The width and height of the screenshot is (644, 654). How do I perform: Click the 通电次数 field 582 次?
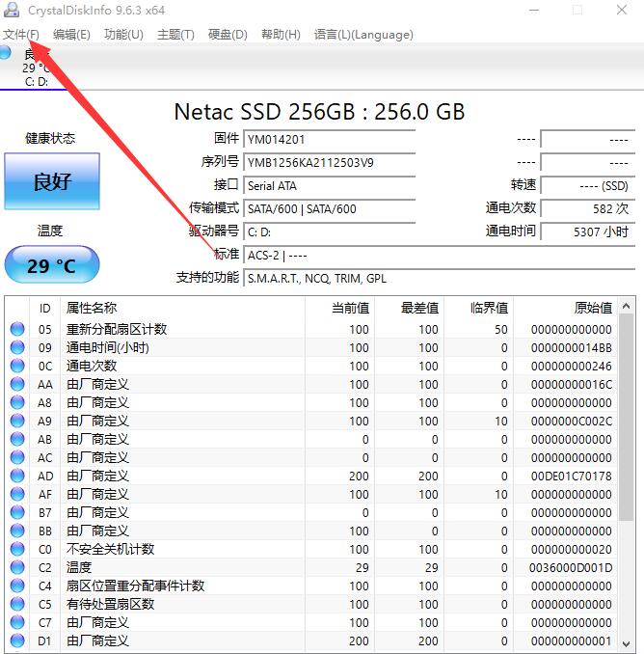tap(588, 208)
